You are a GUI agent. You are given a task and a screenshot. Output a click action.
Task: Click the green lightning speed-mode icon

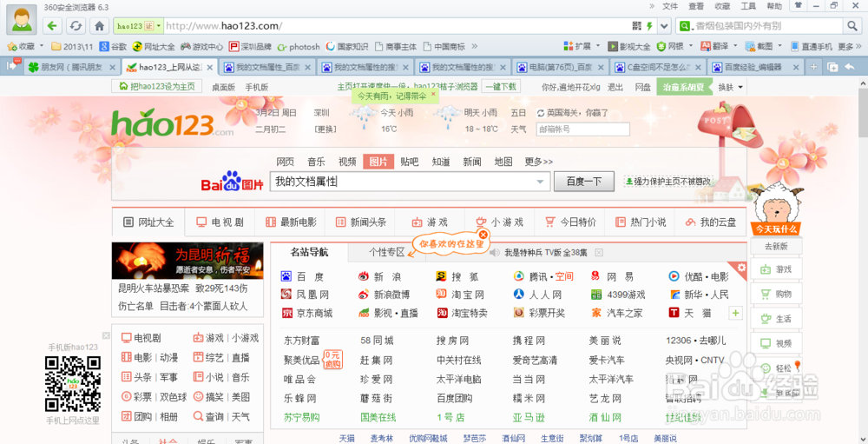click(x=649, y=25)
